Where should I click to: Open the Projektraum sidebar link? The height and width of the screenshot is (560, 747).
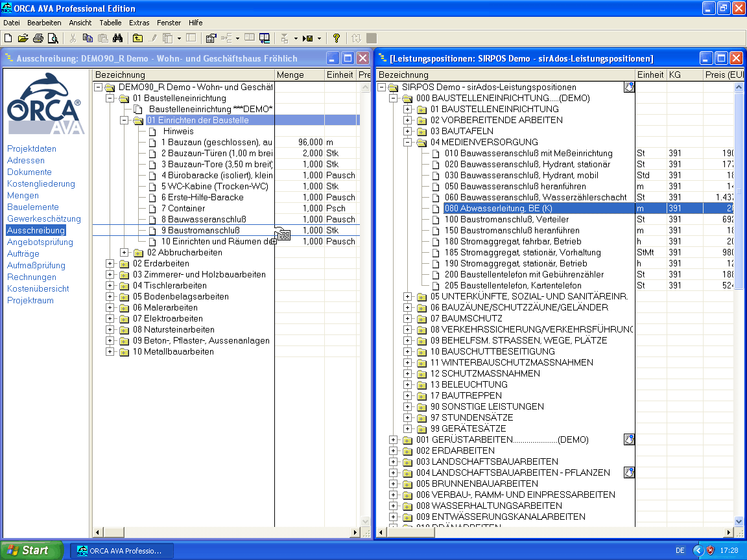tap(30, 301)
